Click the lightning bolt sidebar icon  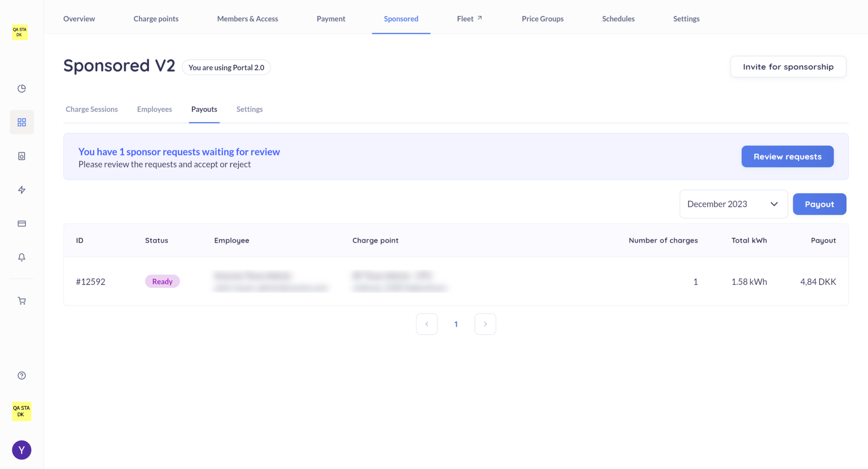[22, 190]
